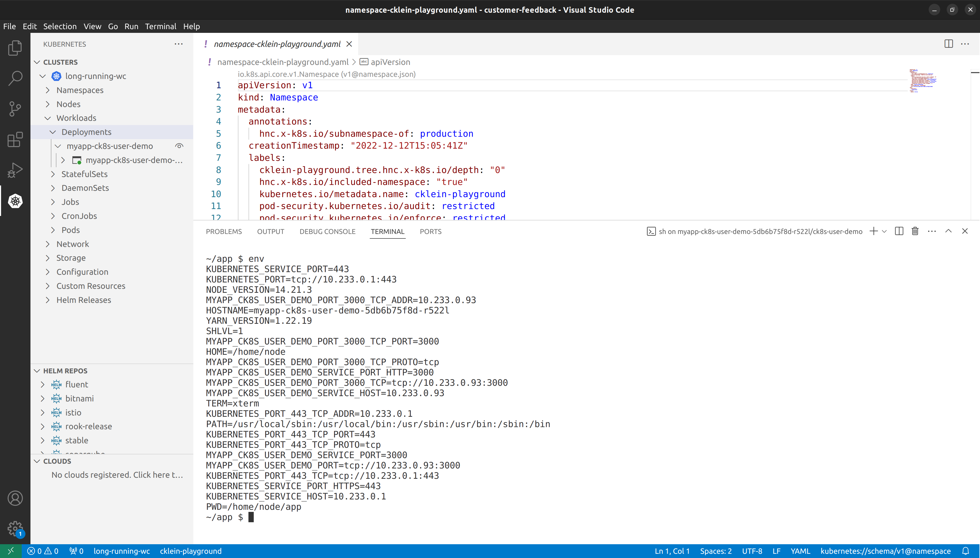This screenshot has height=558, width=980.
Task: Collapse the Deployments node
Action: (x=52, y=132)
